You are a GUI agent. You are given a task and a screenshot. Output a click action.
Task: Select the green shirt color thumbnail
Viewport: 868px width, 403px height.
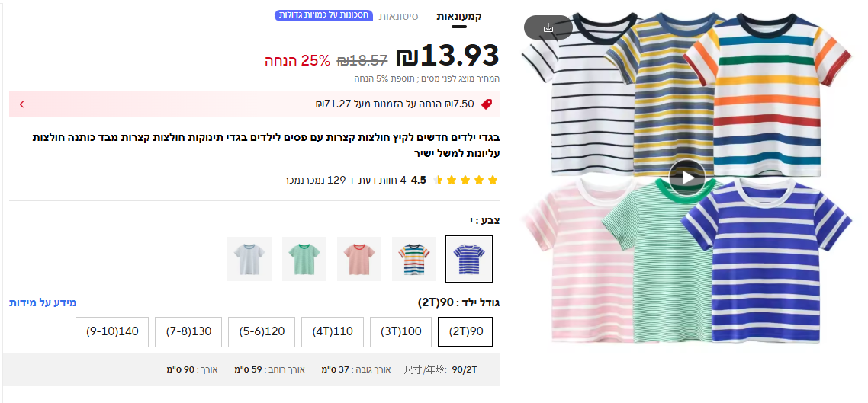point(304,258)
